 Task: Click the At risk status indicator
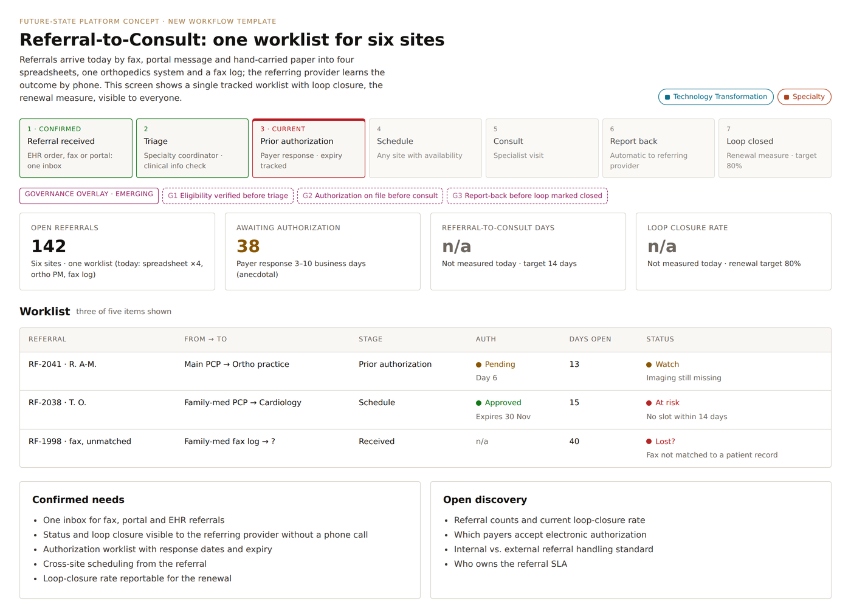663,403
